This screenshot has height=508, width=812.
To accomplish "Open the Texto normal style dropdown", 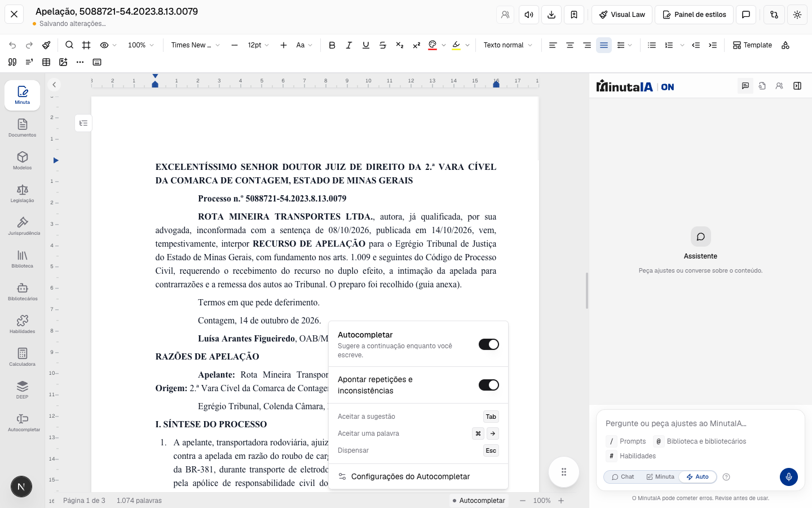I will click(507, 45).
